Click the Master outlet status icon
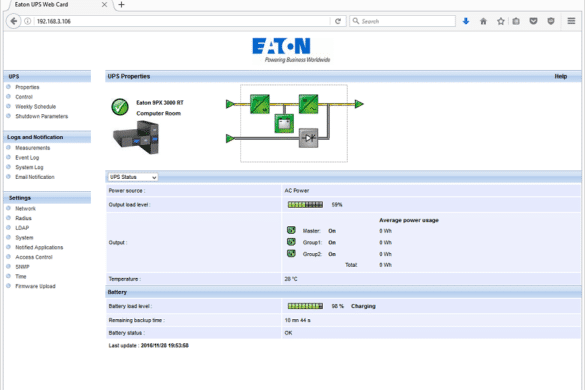The width and height of the screenshot is (585, 390). [x=291, y=230]
